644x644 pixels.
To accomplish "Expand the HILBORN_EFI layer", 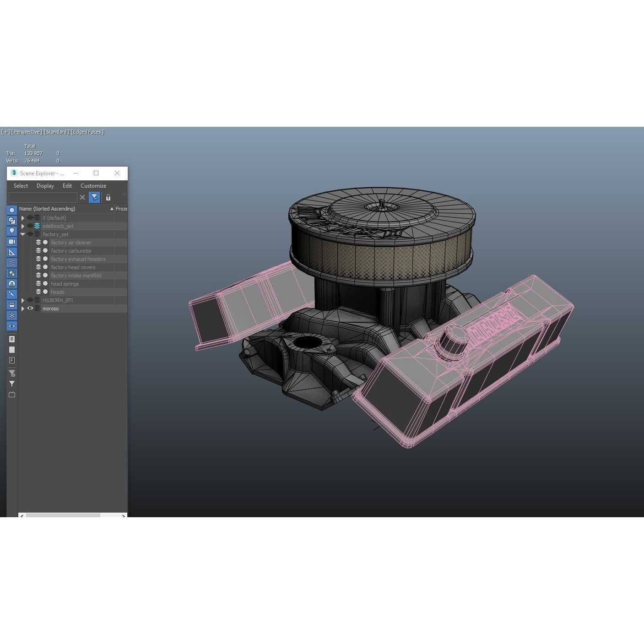I will point(23,300).
